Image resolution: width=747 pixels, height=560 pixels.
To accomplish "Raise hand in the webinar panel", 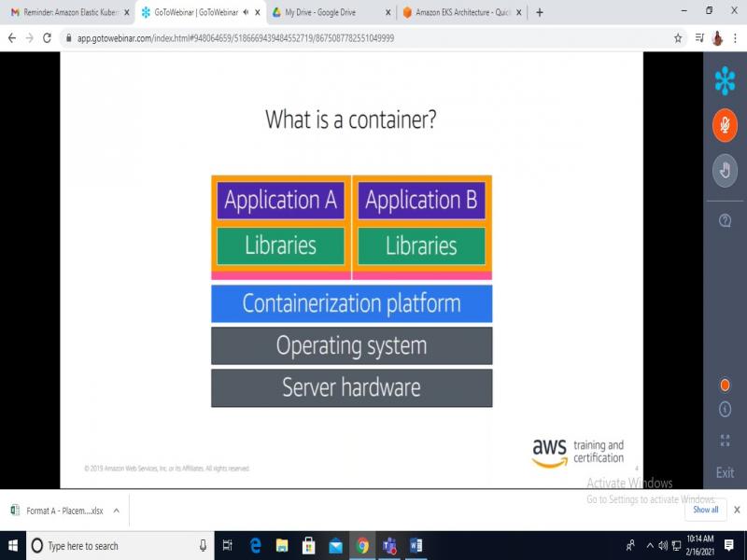I will (x=725, y=170).
